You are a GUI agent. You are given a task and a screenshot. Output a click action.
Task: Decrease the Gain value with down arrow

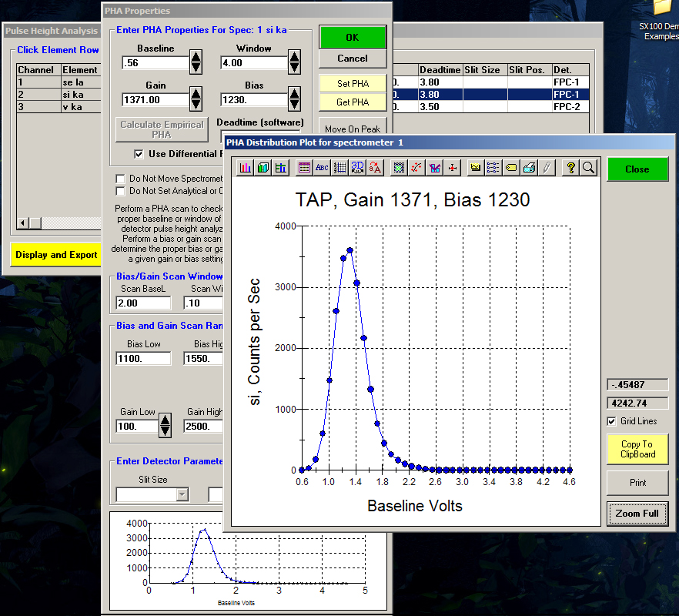click(196, 104)
